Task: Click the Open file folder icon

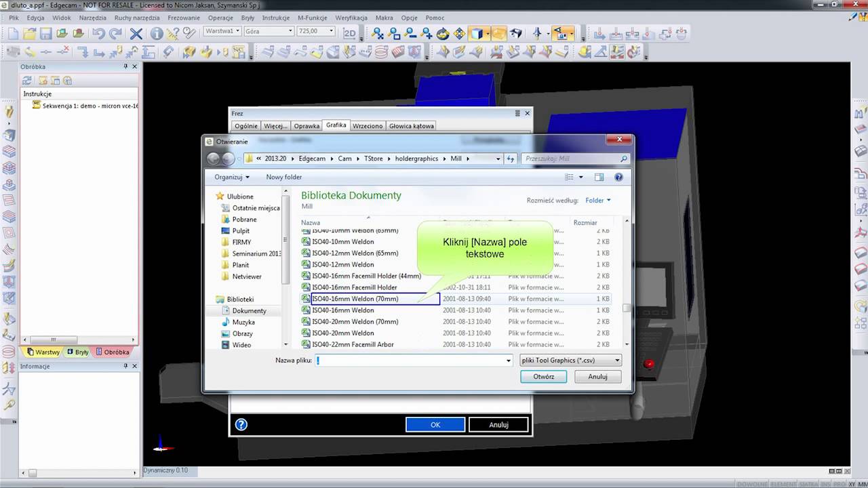Action: [29, 33]
